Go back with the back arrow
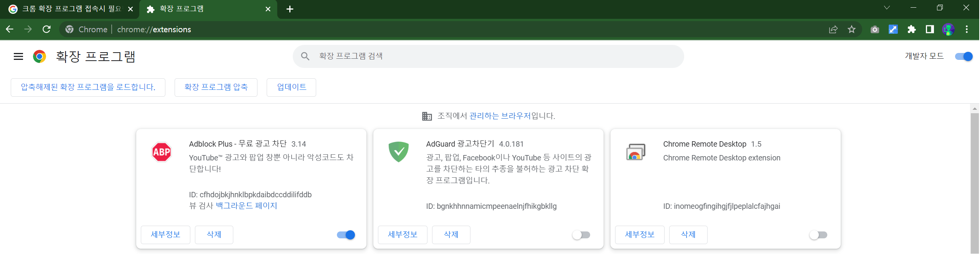The width and height of the screenshot is (980, 256). [x=10, y=29]
